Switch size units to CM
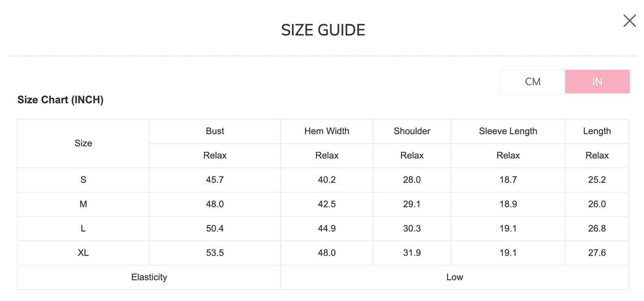The width and height of the screenshot is (644, 301). coord(533,82)
